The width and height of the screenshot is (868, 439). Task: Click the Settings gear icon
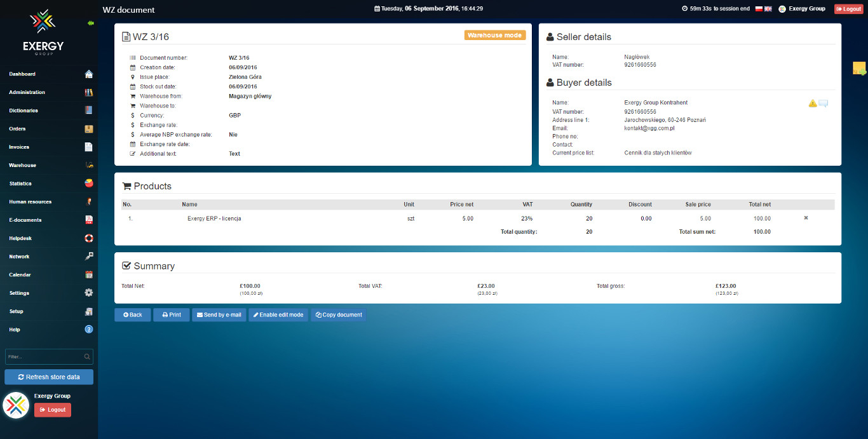click(x=89, y=293)
